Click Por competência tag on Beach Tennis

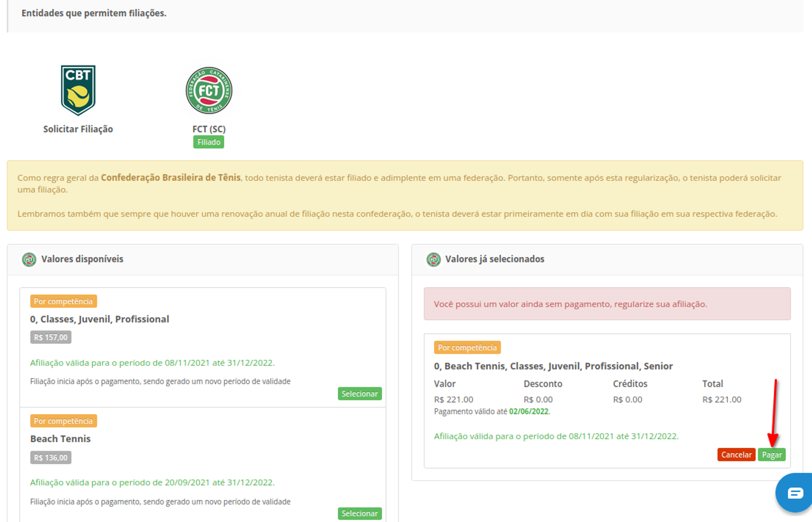pyautogui.click(x=63, y=421)
